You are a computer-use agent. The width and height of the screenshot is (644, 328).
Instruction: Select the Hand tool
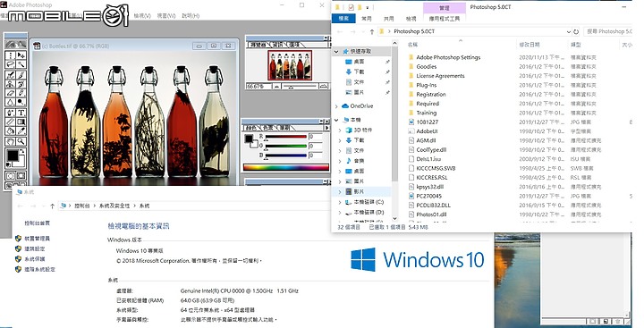[11, 141]
